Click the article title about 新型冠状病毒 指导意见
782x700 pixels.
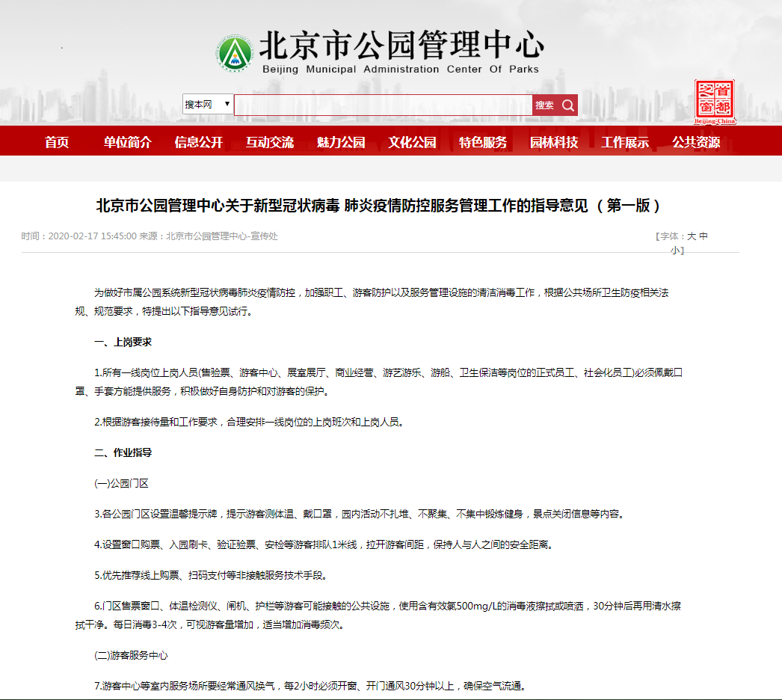378,206
